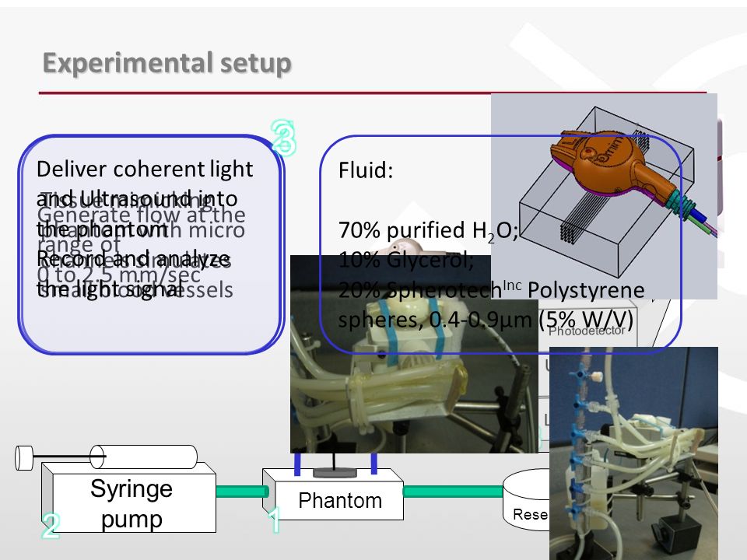Select green tube between pump and Phantom
This screenshot has width=747, height=560.
coord(242,492)
